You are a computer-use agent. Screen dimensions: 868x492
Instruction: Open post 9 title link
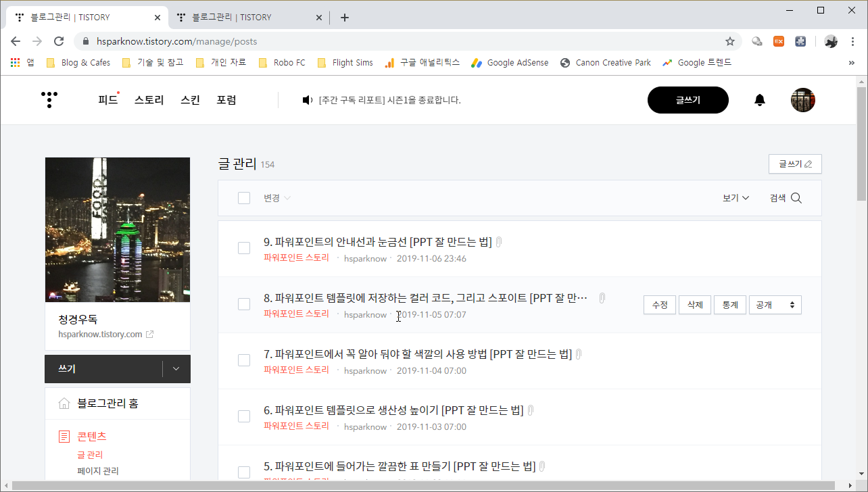point(377,242)
